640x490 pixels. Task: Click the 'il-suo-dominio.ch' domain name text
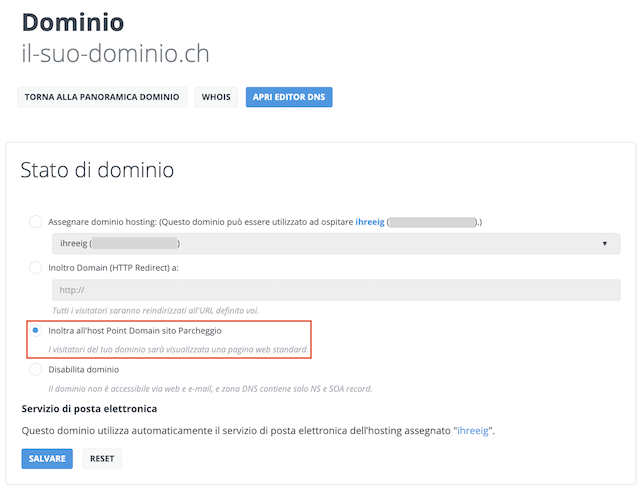pyautogui.click(x=116, y=53)
